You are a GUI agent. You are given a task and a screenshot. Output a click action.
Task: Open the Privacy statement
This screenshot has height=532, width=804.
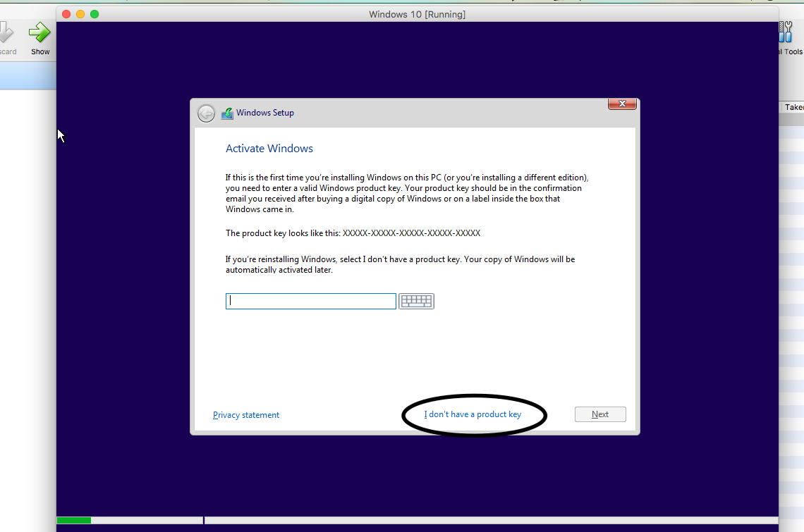coord(245,415)
